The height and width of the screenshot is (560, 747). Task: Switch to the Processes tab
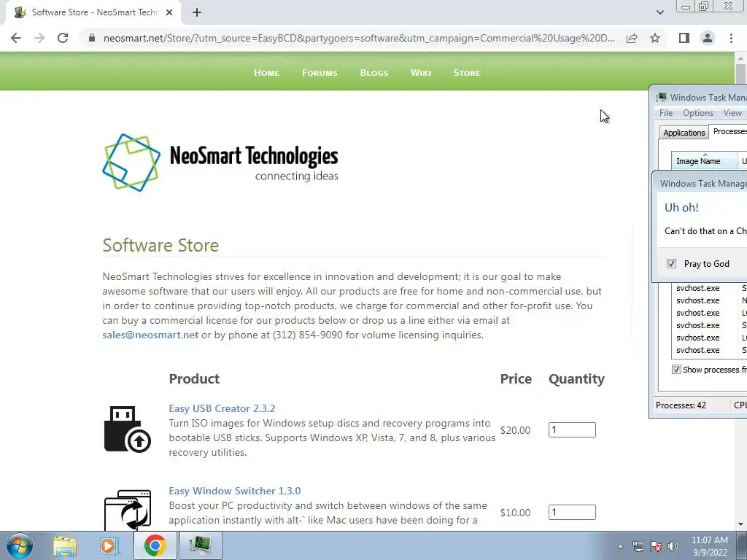tap(728, 131)
